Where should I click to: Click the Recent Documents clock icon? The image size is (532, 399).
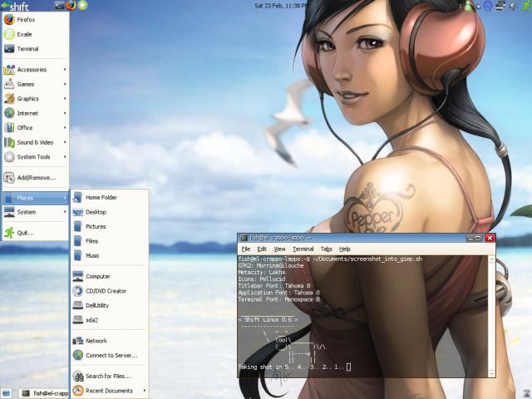pos(78,391)
